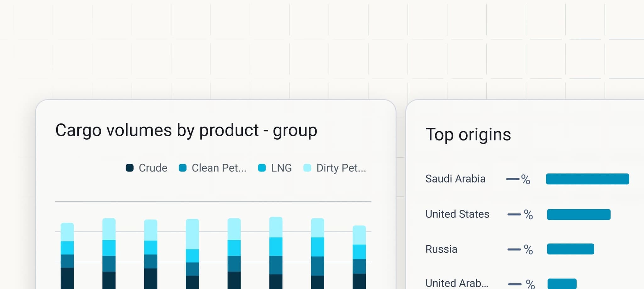
Task: Toggle the Dirty Pet... legend swatch
Action: (x=307, y=168)
